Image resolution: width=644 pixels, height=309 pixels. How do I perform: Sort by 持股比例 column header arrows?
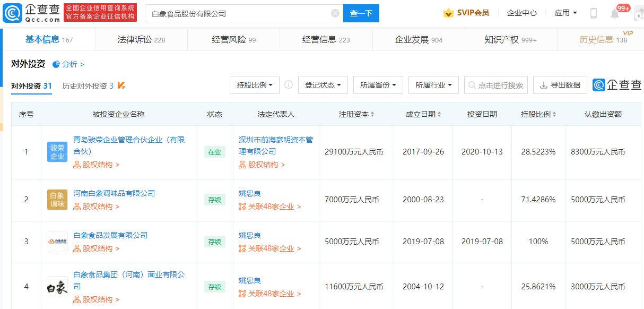click(x=554, y=114)
